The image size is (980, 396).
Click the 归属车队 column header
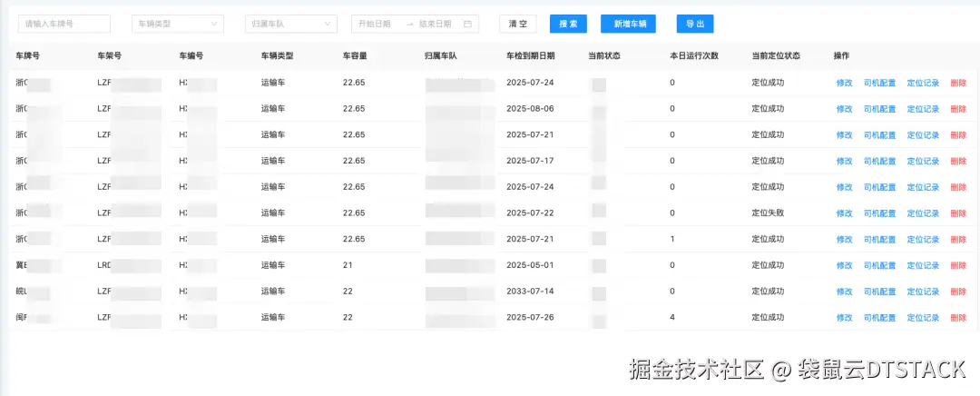tap(441, 55)
